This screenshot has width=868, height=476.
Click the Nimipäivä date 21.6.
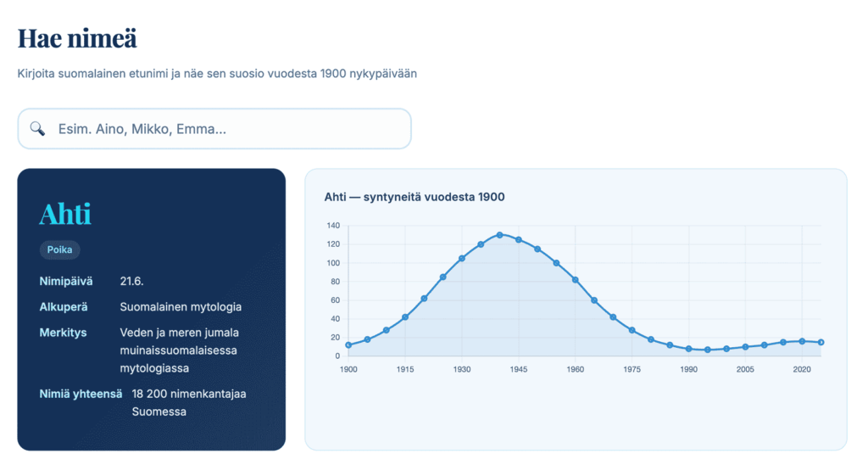132,281
